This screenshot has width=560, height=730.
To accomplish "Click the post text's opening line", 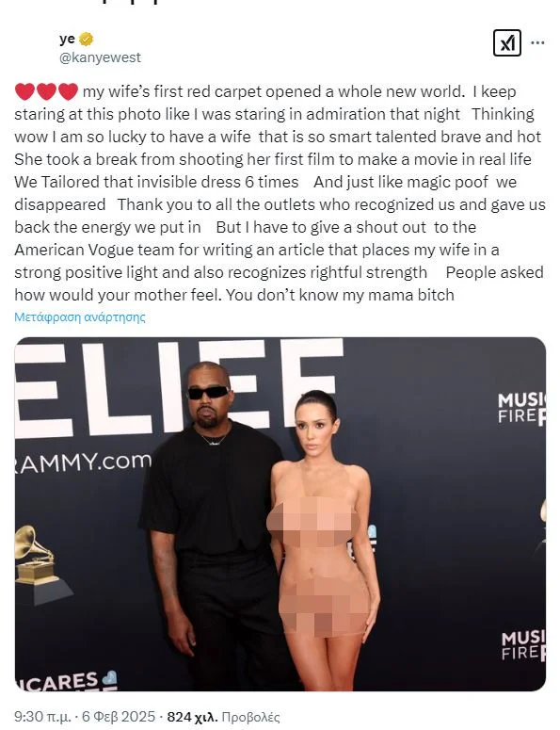I will point(265,91).
